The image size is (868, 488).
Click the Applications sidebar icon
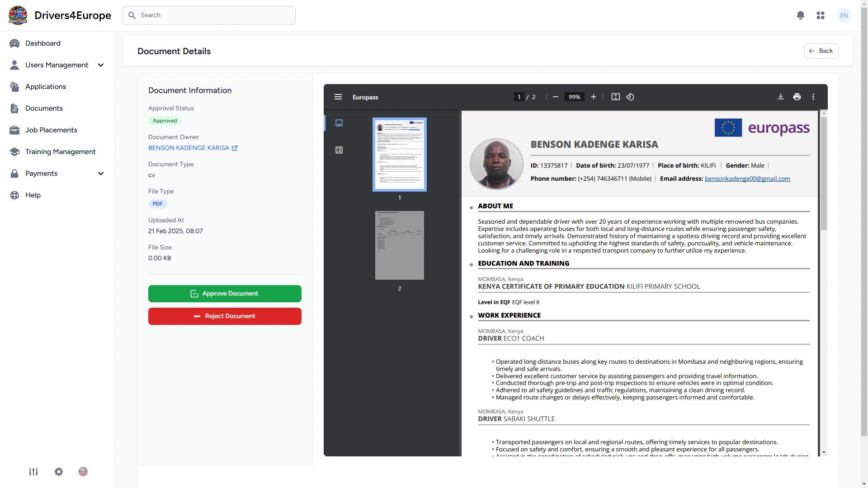tap(14, 87)
